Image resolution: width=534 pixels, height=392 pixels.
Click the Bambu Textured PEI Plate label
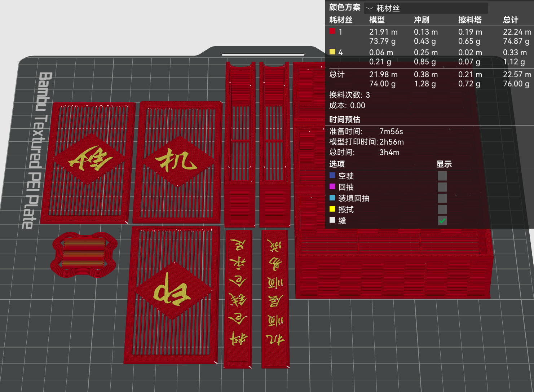point(37,150)
